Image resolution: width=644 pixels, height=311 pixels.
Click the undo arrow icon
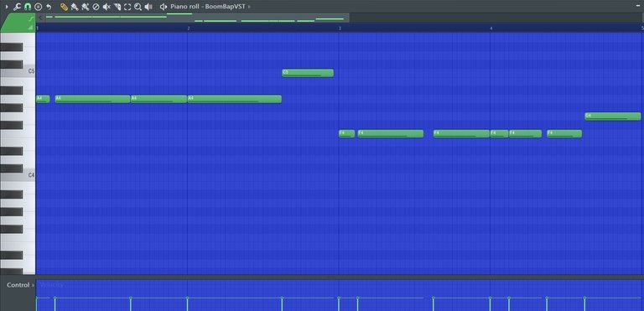(x=49, y=7)
